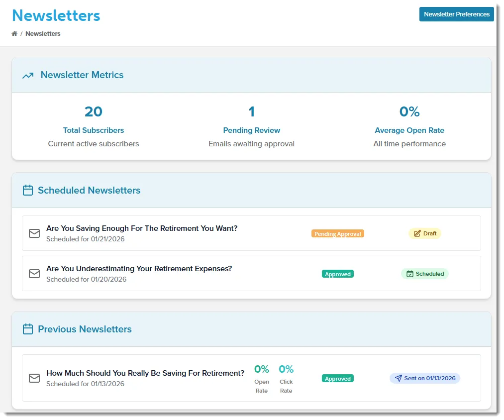504x420 pixels.
Task: Click 'Emails awaiting approval' caption
Action: 251,144
